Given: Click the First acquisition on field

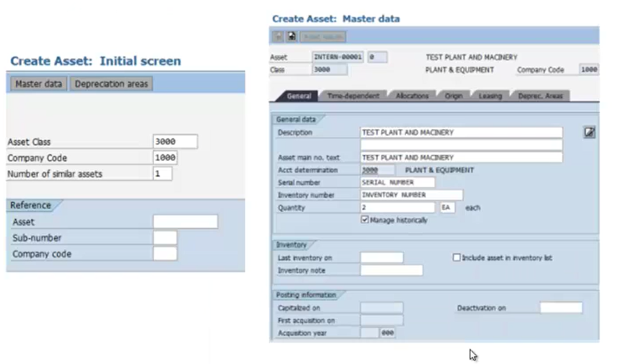Looking at the screenshot, I should tap(382, 320).
